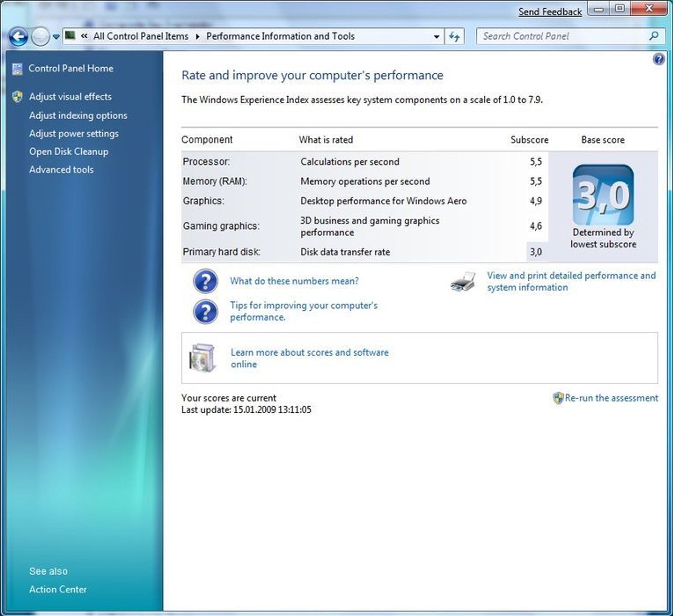
Task: Click the Send Feedback link
Action: click(x=550, y=12)
